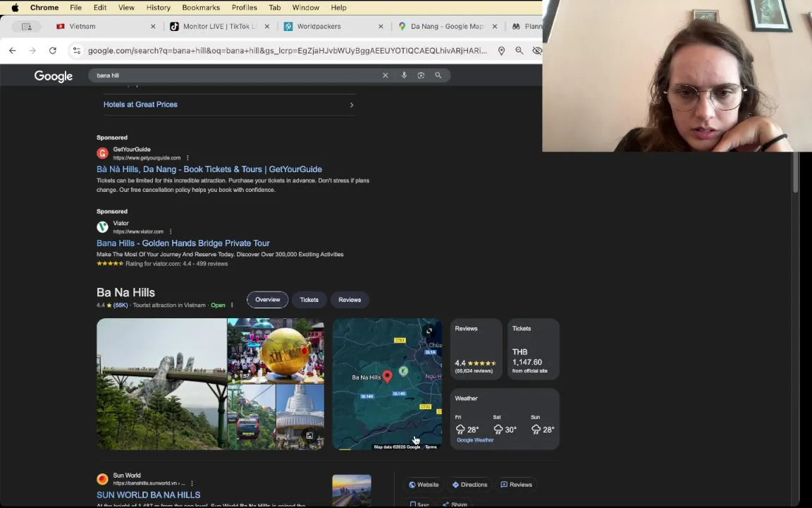
Task: Open the History menu
Action: click(x=158, y=8)
